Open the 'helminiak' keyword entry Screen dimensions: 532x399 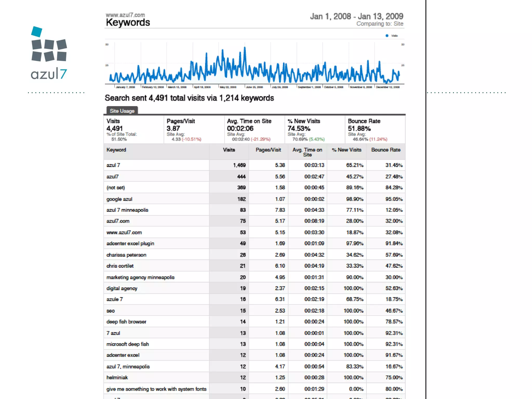click(x=117, y=378)
